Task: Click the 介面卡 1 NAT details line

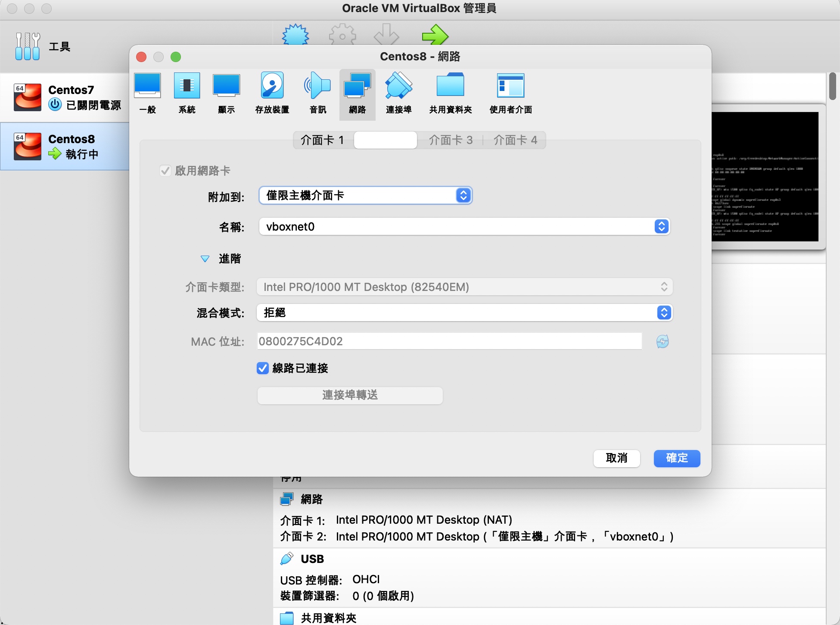Action: (396, 520)
